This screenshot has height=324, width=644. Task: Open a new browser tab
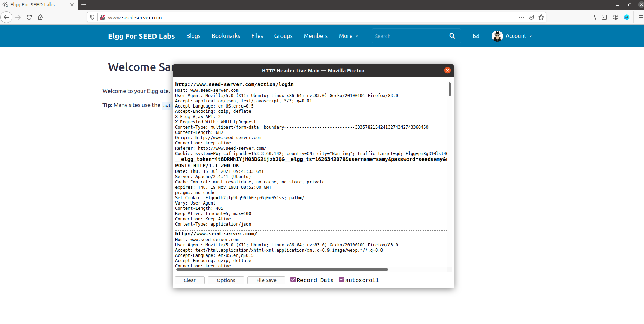coord(84,5)
